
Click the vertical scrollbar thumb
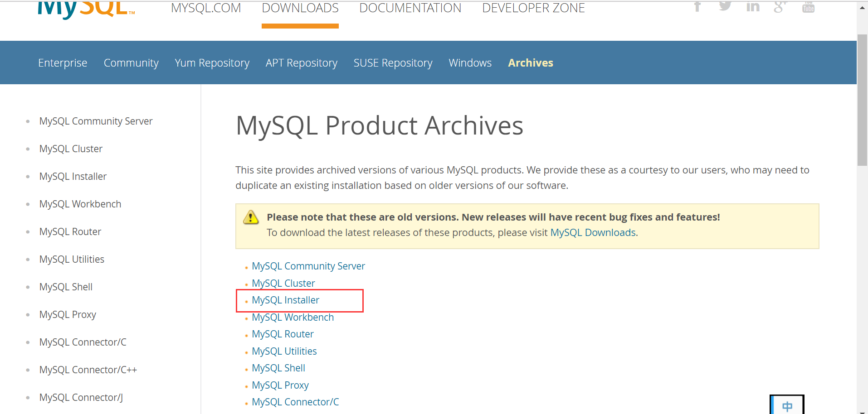click(862, 100)
